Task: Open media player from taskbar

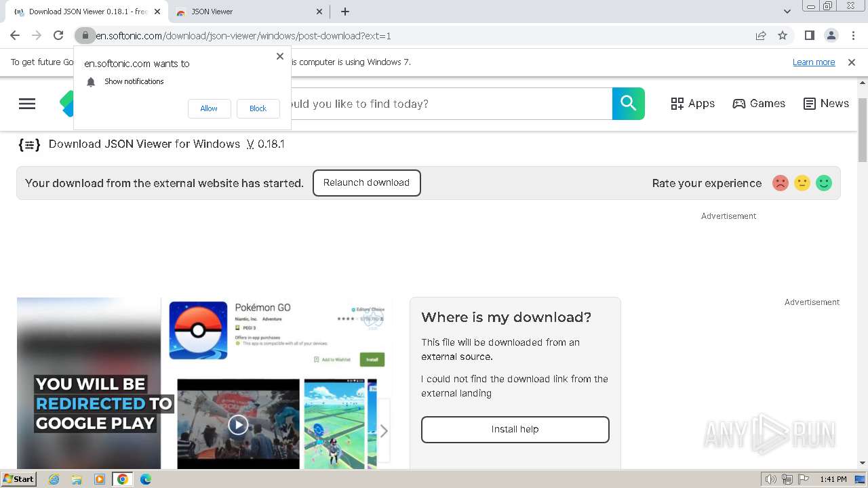Action: tap(100, 479)
